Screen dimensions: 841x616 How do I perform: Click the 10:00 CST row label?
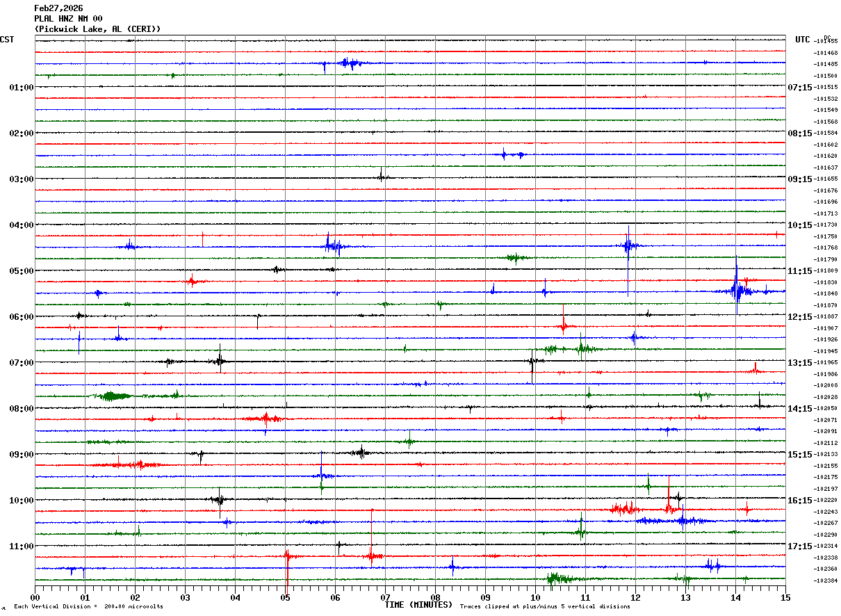pos(21,501)
